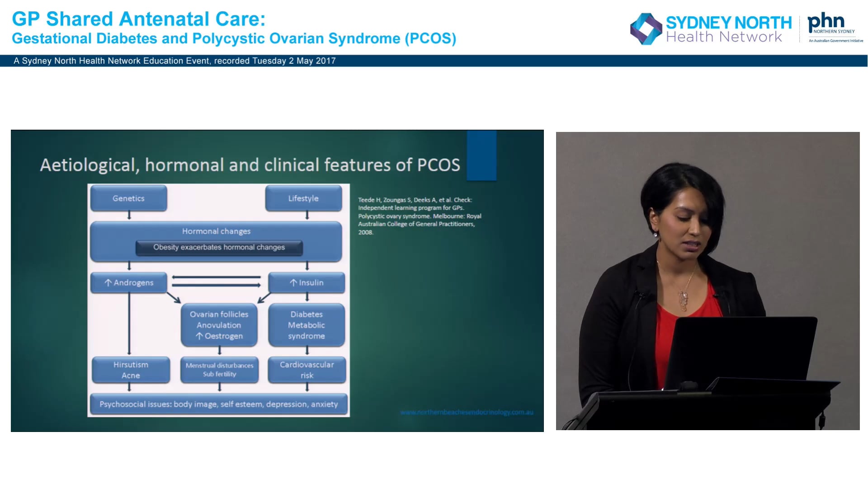Click the Androgens arrow box
Screen dimensions: 868x488
click(129, 283)
